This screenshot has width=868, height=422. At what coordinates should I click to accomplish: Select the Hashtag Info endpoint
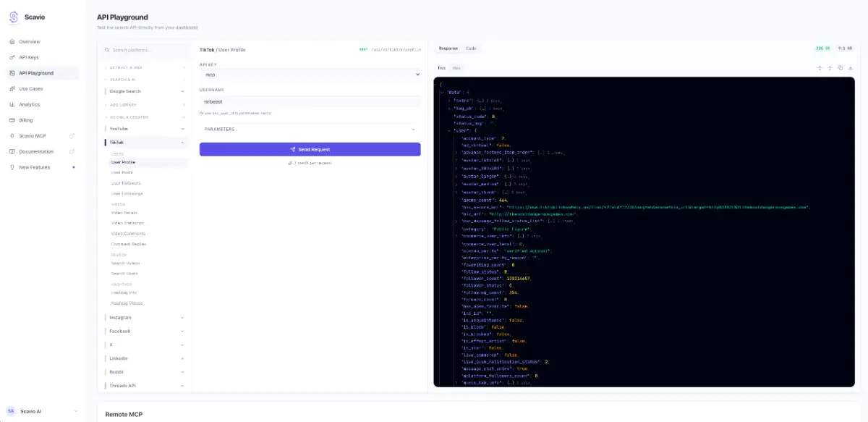[x=147, y=292]
